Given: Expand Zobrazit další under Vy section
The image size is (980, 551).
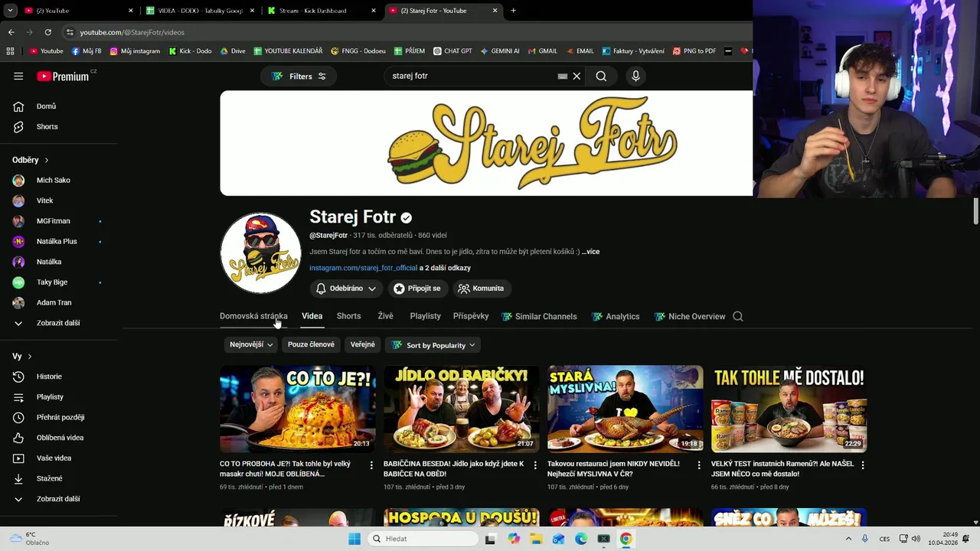Looking at the screenshot, I should point(59,499).
